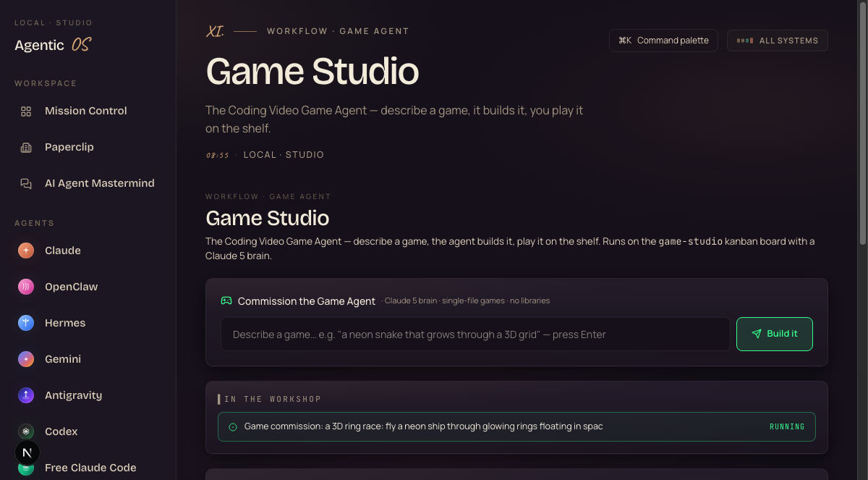The image size is (868, 480).
Task: Click the Agentic OS logo title
Action: pyautogui.click(x=53, y=45)
